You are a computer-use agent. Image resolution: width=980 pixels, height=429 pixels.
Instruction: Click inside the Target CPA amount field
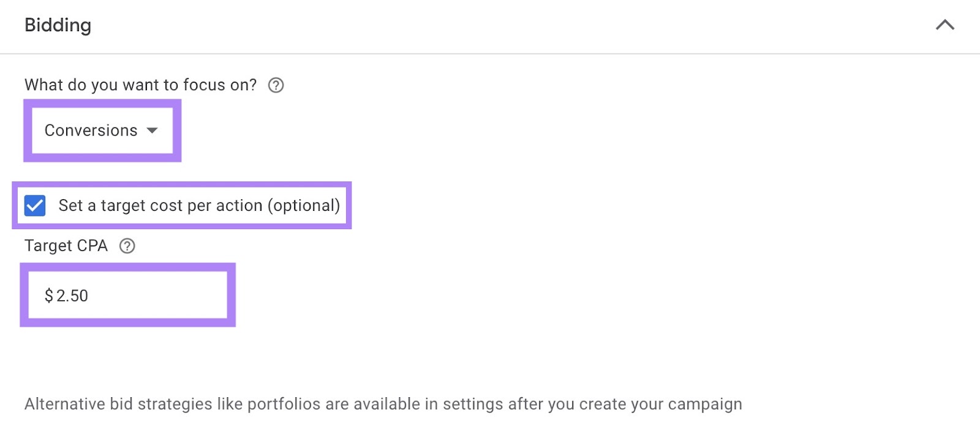tap(129, 295)
